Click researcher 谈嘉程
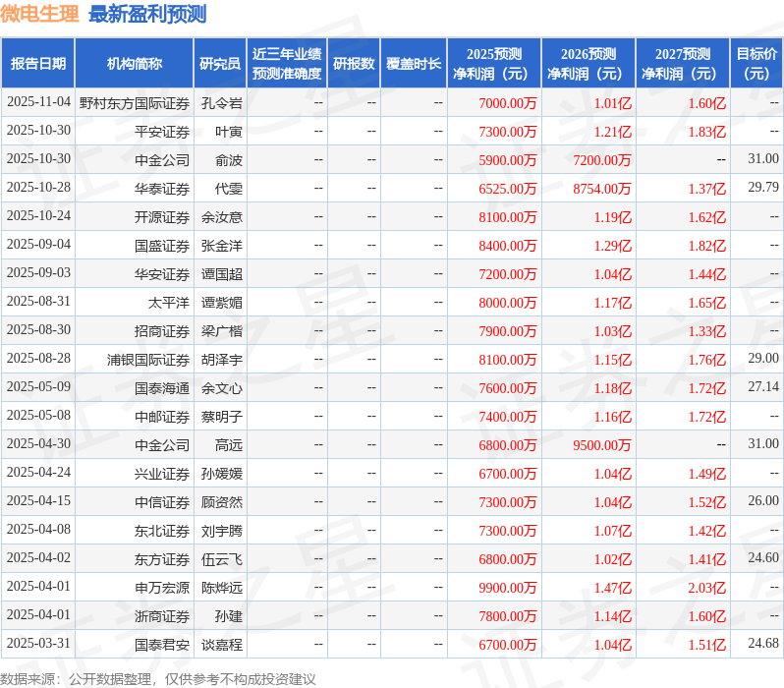 [222, 646]
